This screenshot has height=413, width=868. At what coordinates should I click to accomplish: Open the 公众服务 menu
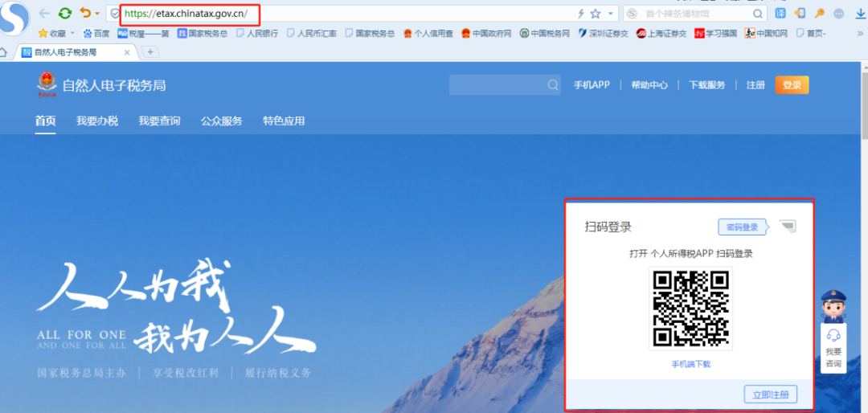(x=222, y=121)
